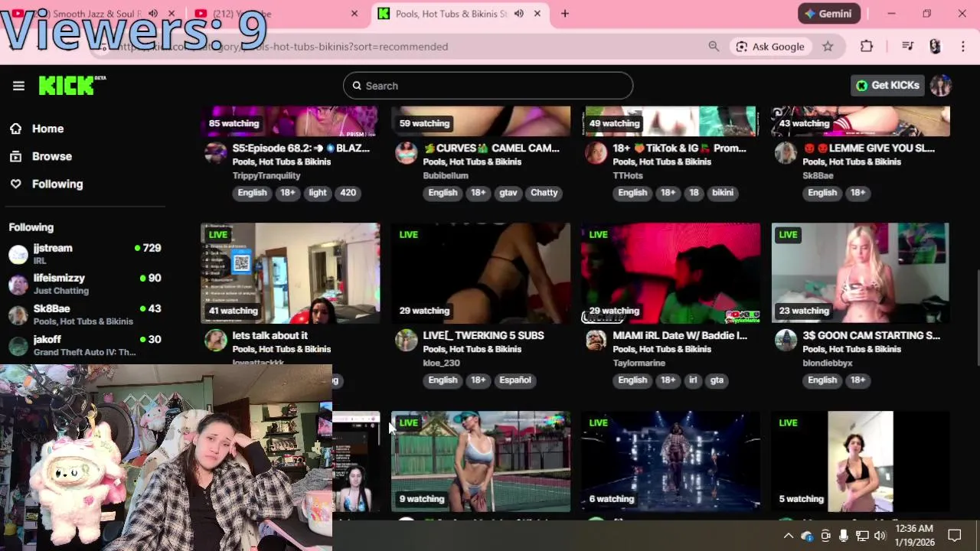The height and width of the screenshot is (551, 980).
Task: Open the Browse sidebar link
Action: [x=51, y=156]
